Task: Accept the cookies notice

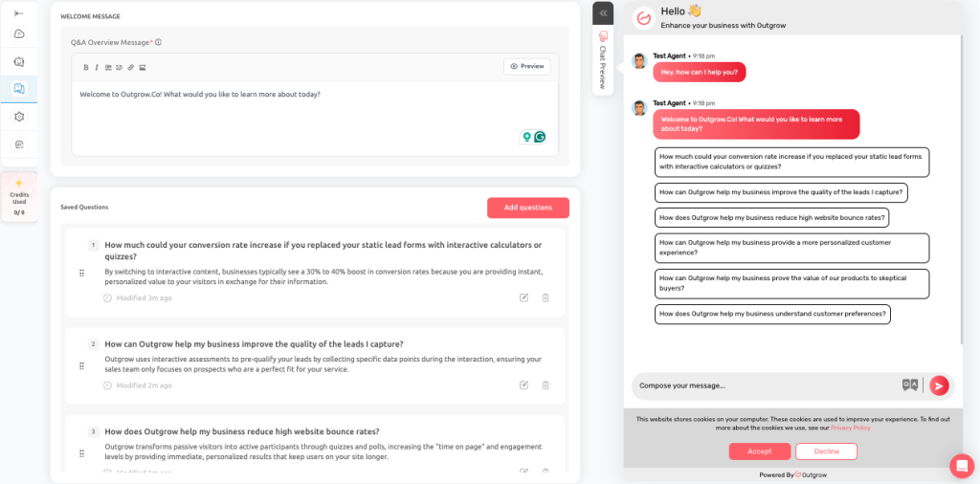Action: (759, 451)
